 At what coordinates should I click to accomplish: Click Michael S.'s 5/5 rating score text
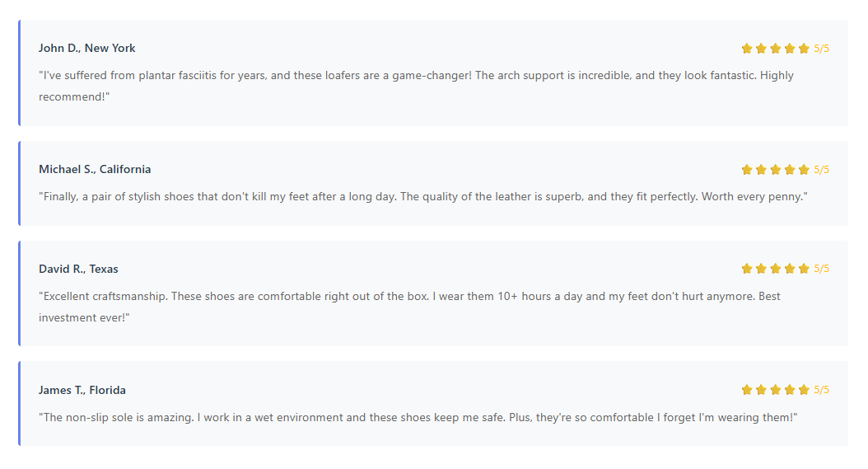pyautogui.click(x=822, y=170)
